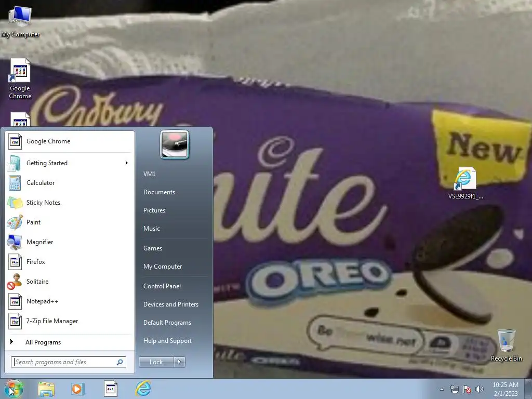Open Default Programs
Viewport: 532px width, 399px height.
click(x=175, y=323)
